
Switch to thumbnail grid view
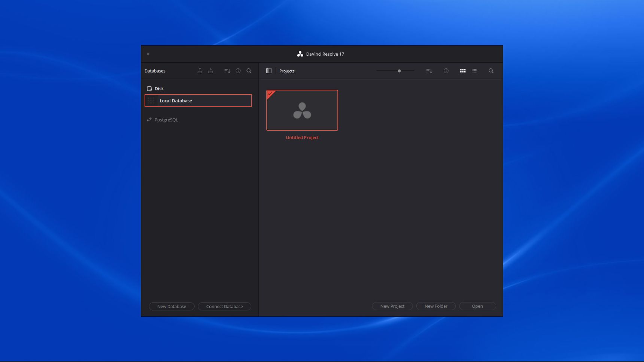tap(463, 71)
